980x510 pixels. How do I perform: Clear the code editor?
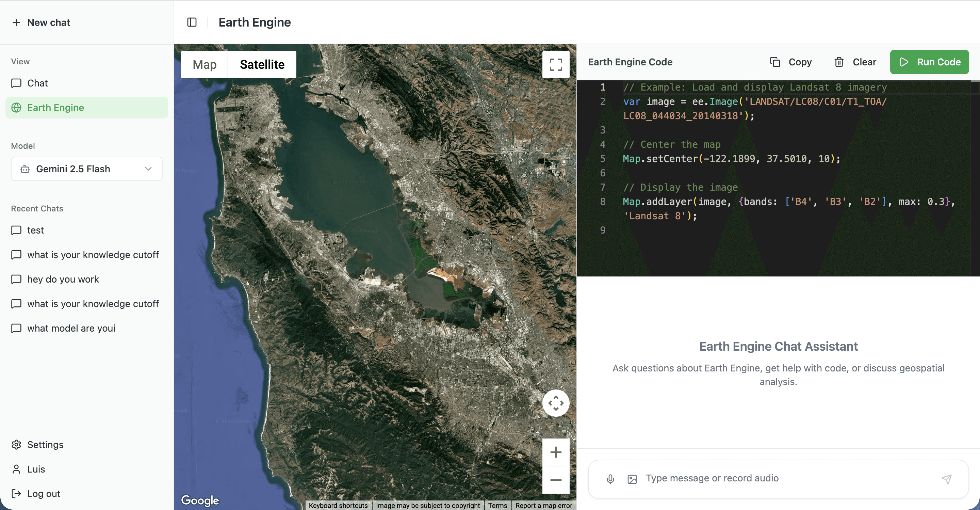[x=855, y=62]
